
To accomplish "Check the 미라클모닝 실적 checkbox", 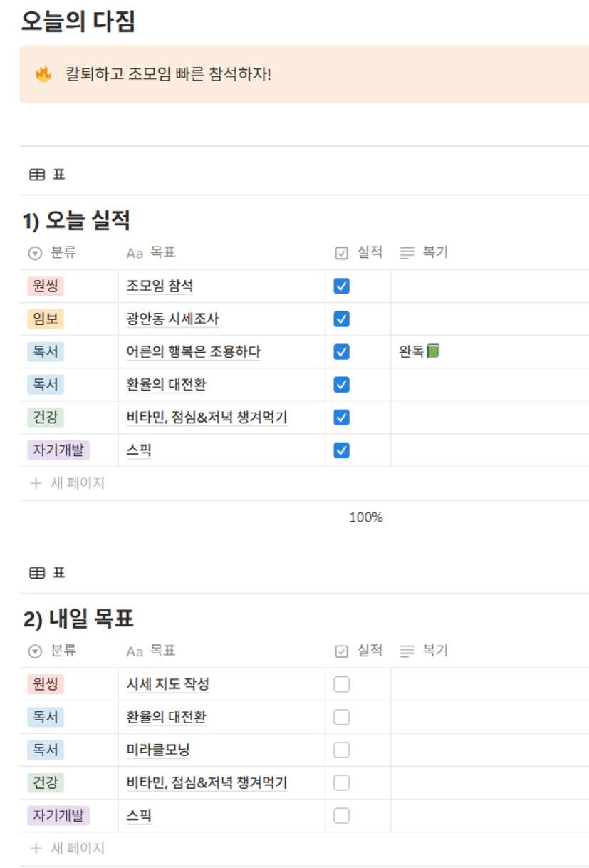I will pyautogui.click(x=342, y=750).
